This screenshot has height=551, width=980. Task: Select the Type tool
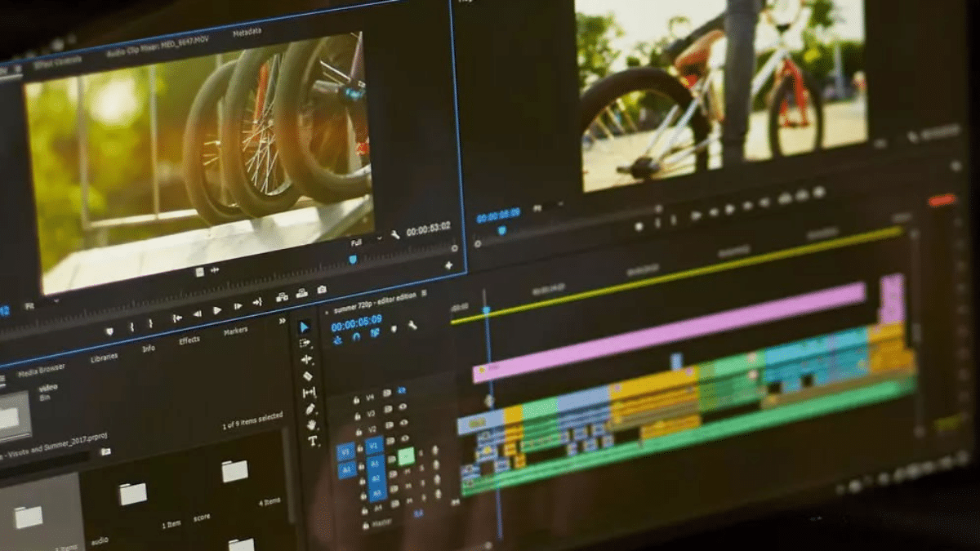(x=312, y=440)
